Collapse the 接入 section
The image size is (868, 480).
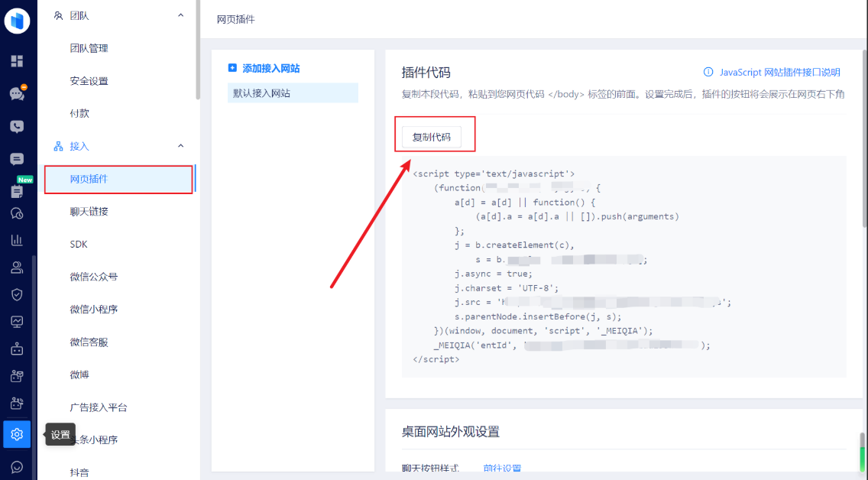(180, 145)
